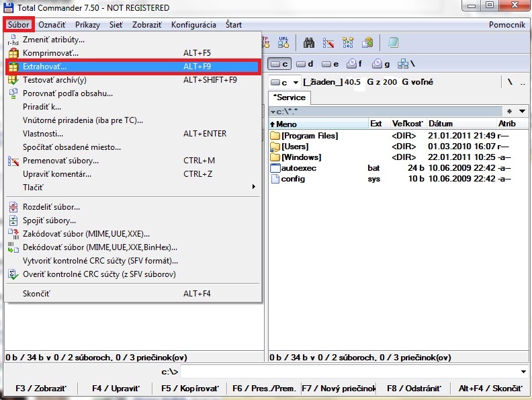Choose Spojiť súbory menu entry

click(132, 221)
